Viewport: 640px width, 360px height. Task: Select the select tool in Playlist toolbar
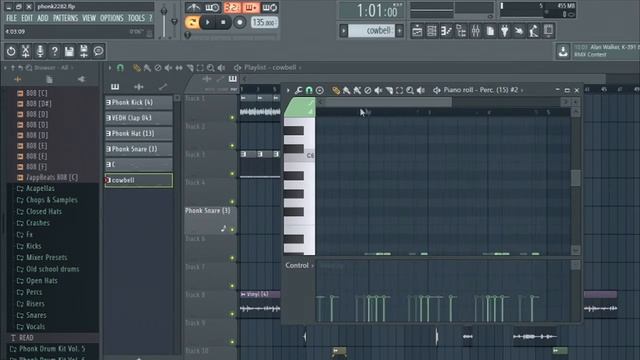click(x=200, y=68)
